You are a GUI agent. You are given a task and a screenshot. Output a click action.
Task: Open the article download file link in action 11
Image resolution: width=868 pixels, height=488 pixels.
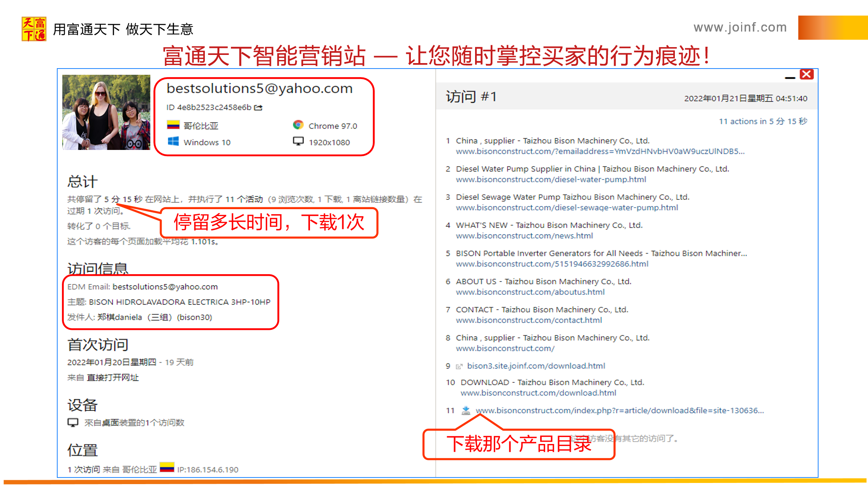[x=620, y=410]
